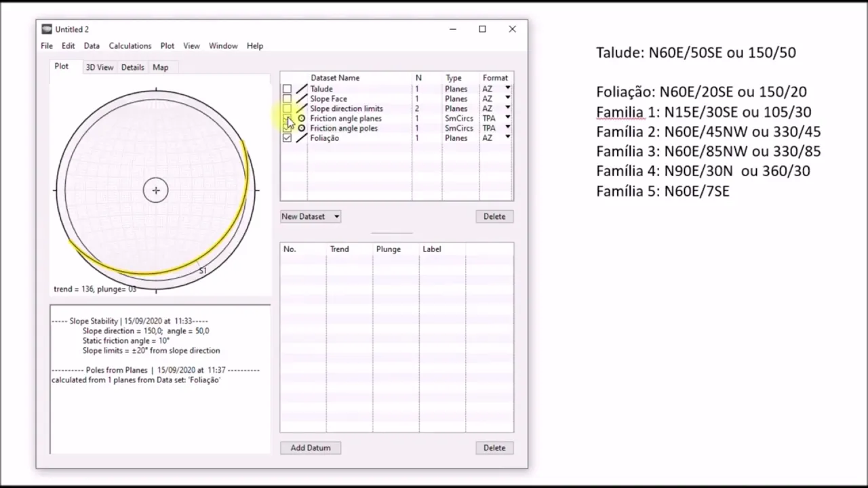Select the Plot tab above the stereonet
This screenshot has height=488, width=868.
coord(62,66)
